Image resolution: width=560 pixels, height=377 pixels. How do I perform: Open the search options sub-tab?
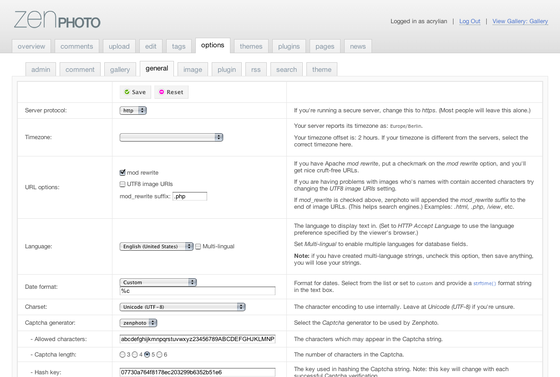[x=286, y=70]
